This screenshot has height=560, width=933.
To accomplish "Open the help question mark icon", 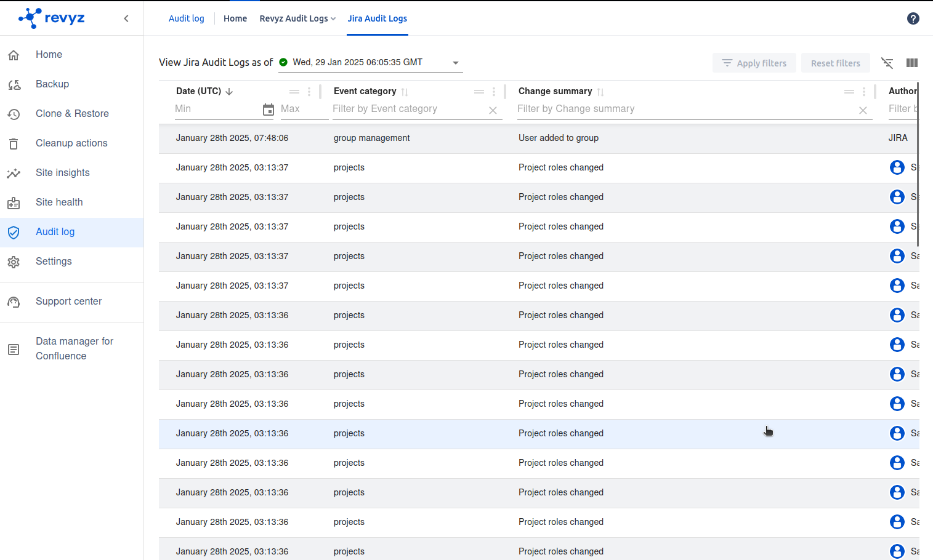I will coord(913,18).
